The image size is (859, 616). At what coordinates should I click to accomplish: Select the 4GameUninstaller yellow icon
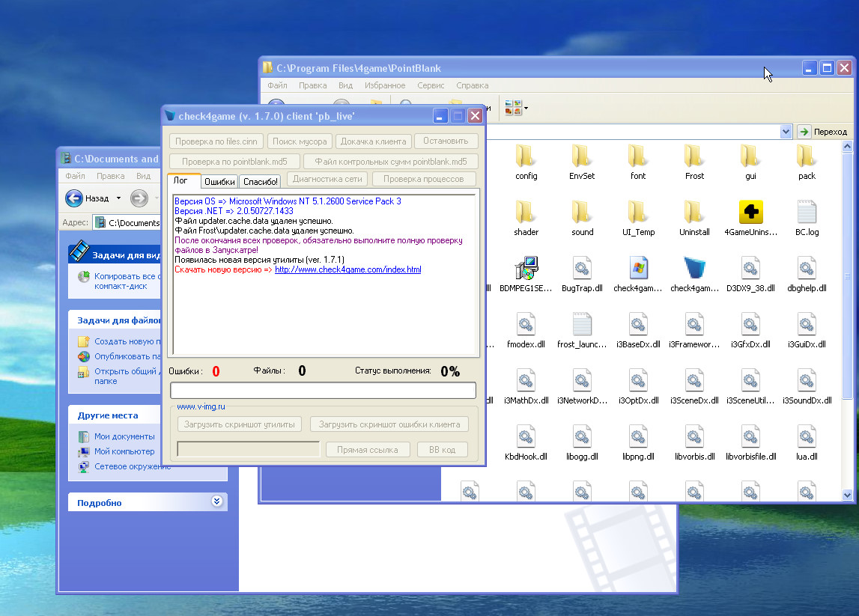(x=750, y=213)
